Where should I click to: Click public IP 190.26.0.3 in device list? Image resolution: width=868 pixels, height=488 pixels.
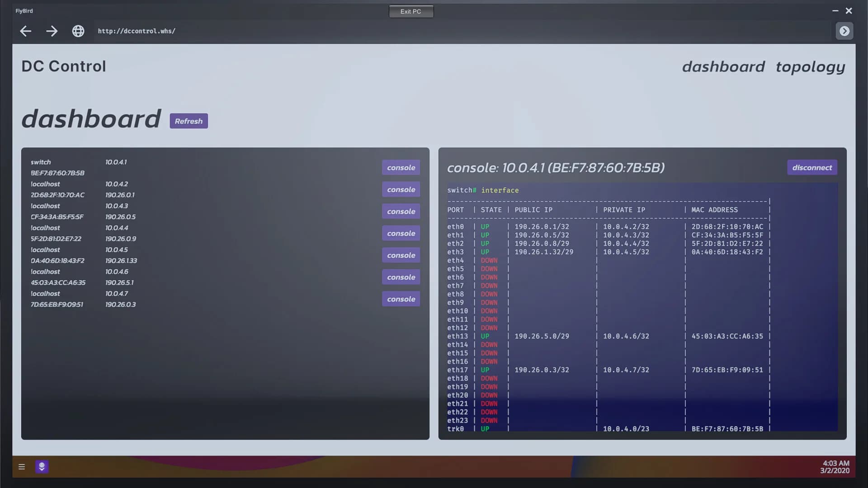[x=120, y=305]
